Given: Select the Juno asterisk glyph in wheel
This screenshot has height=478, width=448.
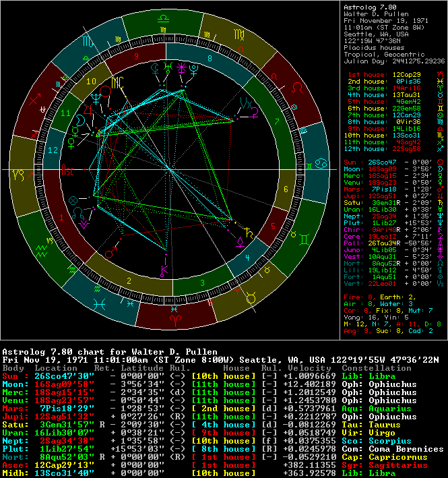Looking at the screenshot, I should point(182,68).
